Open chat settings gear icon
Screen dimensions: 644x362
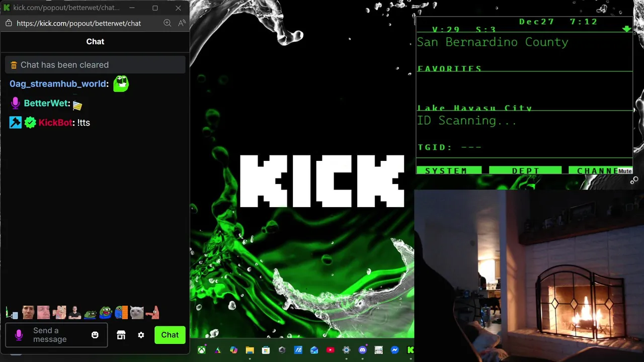click(141, 335)
